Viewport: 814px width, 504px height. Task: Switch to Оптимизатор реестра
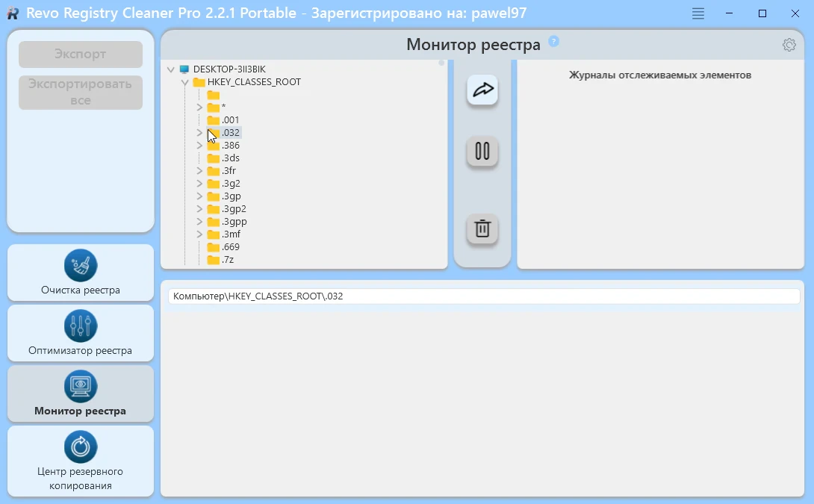[81, 333]
